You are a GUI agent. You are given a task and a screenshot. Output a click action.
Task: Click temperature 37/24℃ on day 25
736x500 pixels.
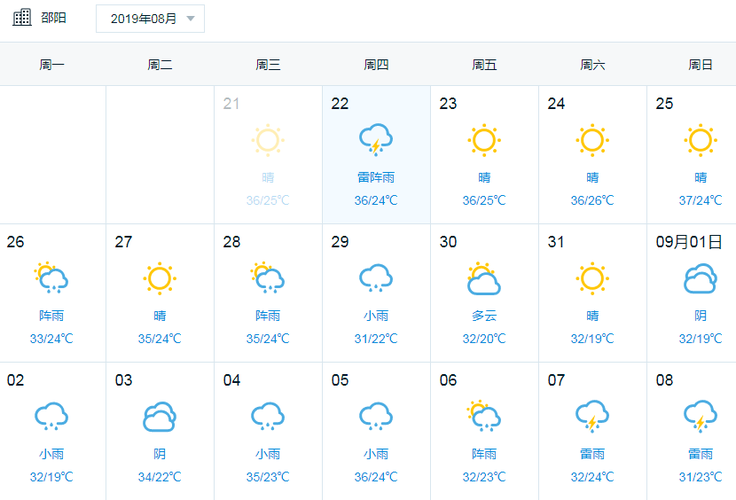(x=700, y=200)
